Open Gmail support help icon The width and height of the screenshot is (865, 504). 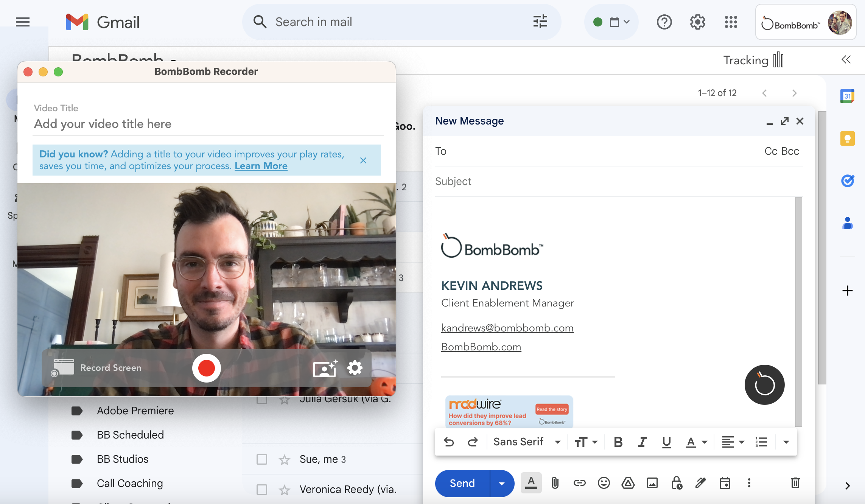(664, 22)
